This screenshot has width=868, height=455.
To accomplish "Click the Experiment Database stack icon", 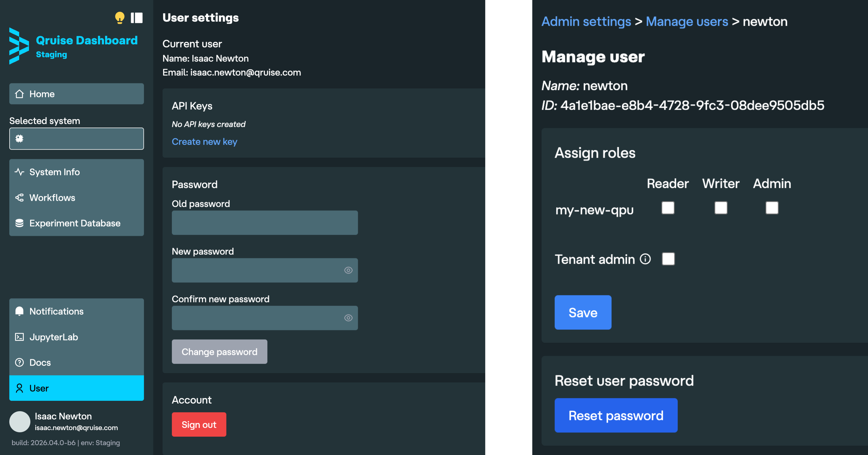I will (x=19, y=223).
